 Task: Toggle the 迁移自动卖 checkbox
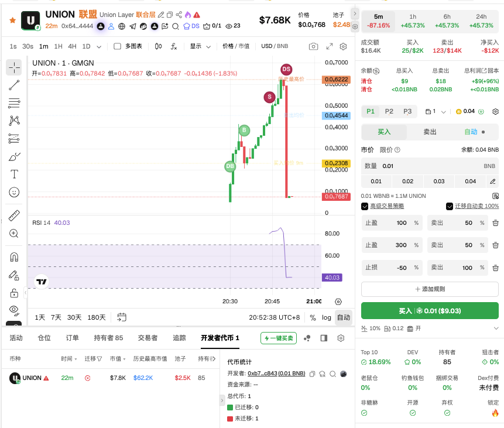click(450, 206)
